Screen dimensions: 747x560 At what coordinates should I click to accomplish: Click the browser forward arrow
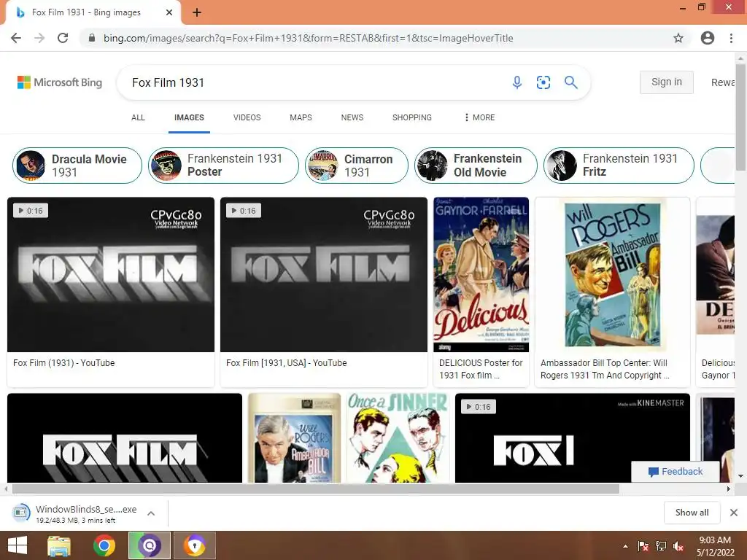(39, 38)
